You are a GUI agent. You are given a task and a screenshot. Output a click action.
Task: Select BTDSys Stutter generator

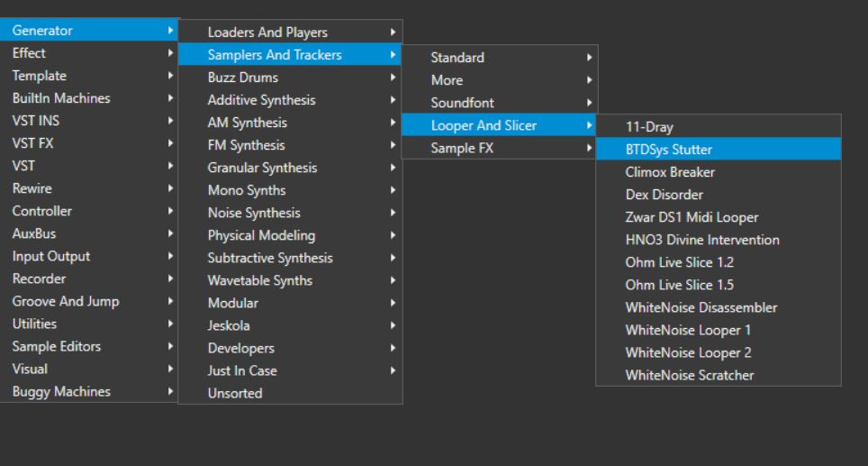coord(669,150)
